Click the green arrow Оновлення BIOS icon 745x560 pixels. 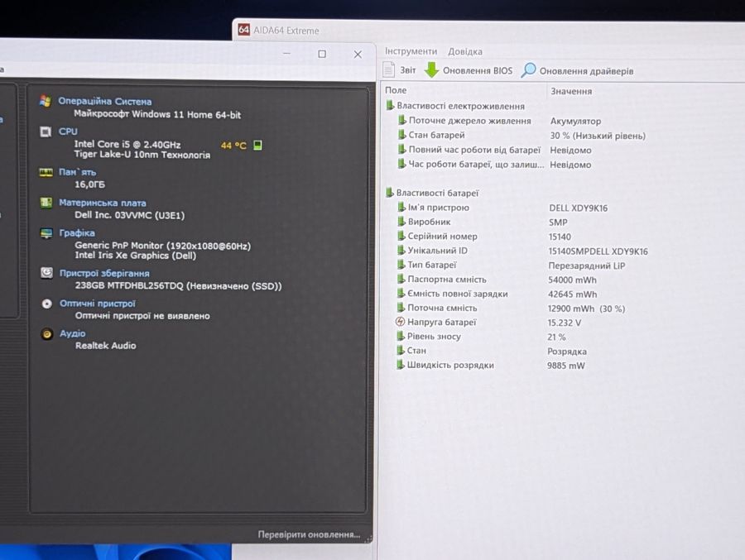(x=431, y=69)
